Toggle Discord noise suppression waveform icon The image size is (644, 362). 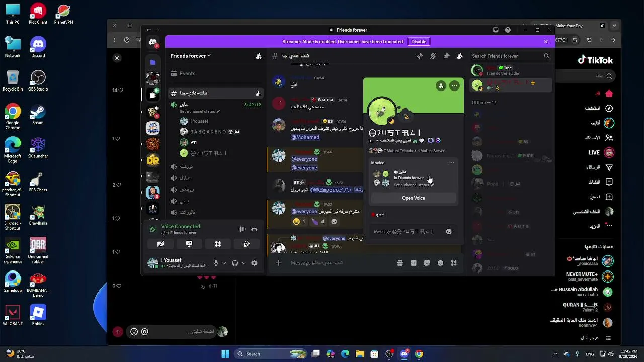(x=242, y=229)
